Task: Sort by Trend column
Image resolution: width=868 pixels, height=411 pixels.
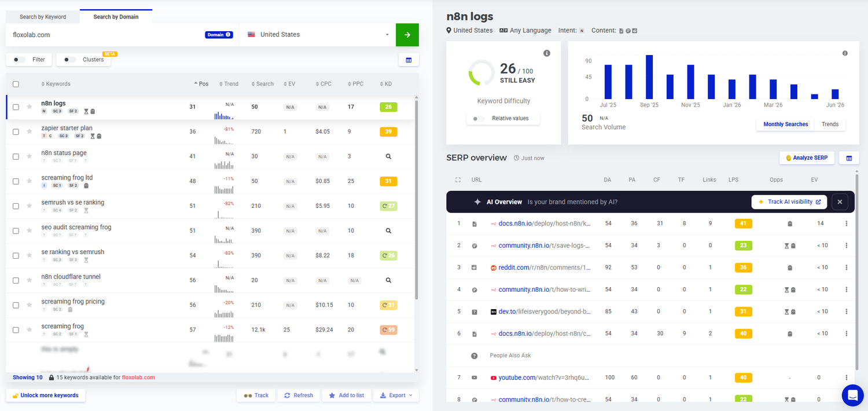Action: pyautogui.click(x=229, y=84)
